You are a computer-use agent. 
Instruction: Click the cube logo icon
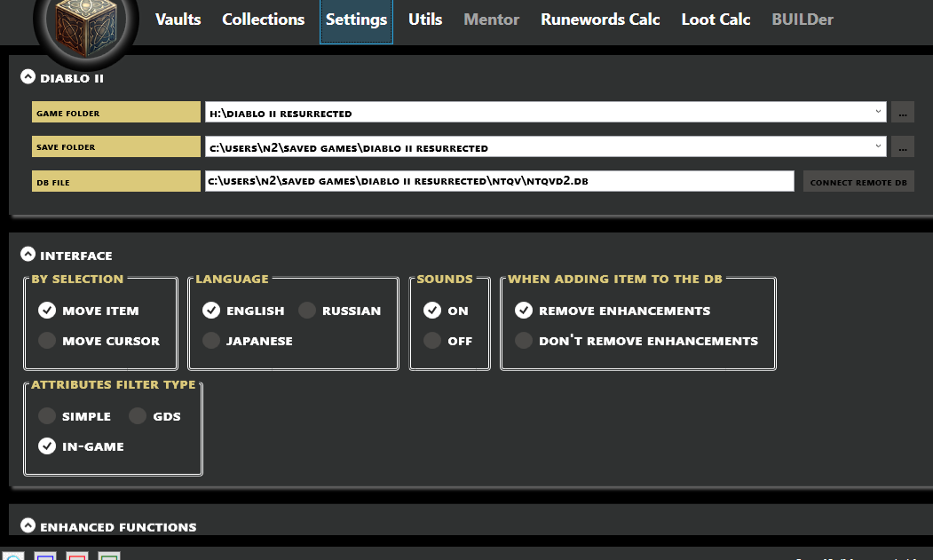pyautogui.click(x=86, y=27)
